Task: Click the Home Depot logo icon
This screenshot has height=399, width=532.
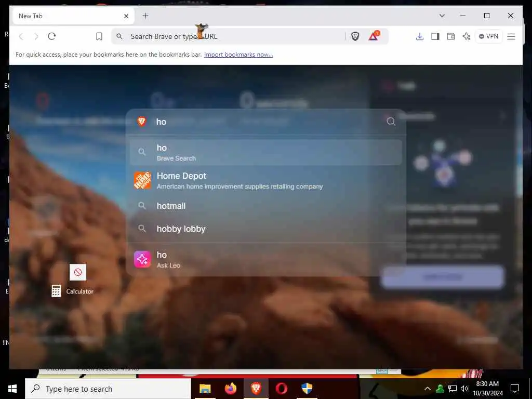Action: (142, 180)
